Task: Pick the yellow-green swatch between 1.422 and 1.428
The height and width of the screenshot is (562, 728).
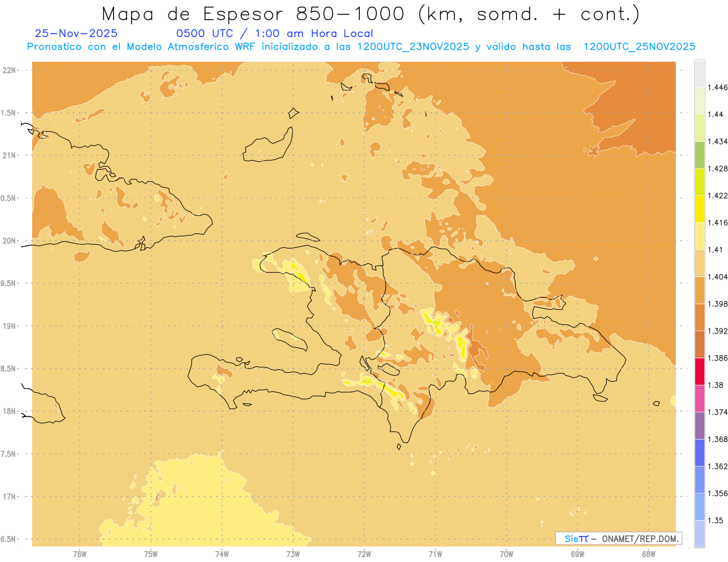Action: [x=699, y=181]
